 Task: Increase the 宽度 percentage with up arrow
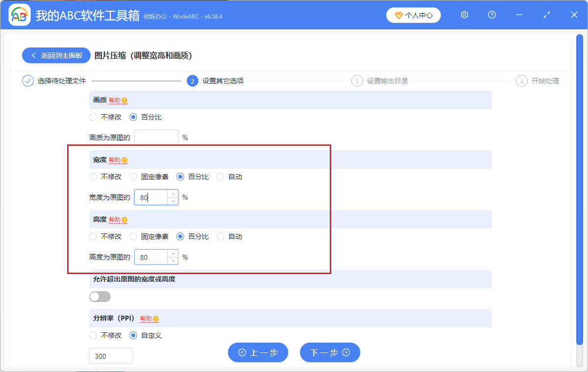pos(172,193)
